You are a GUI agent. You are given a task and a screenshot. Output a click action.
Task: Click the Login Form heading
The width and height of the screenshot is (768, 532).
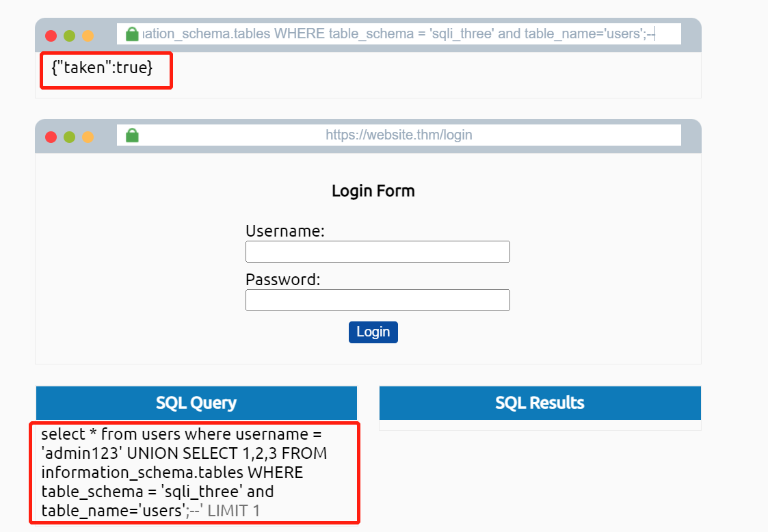pyautogui.click(x=373, y=191)
